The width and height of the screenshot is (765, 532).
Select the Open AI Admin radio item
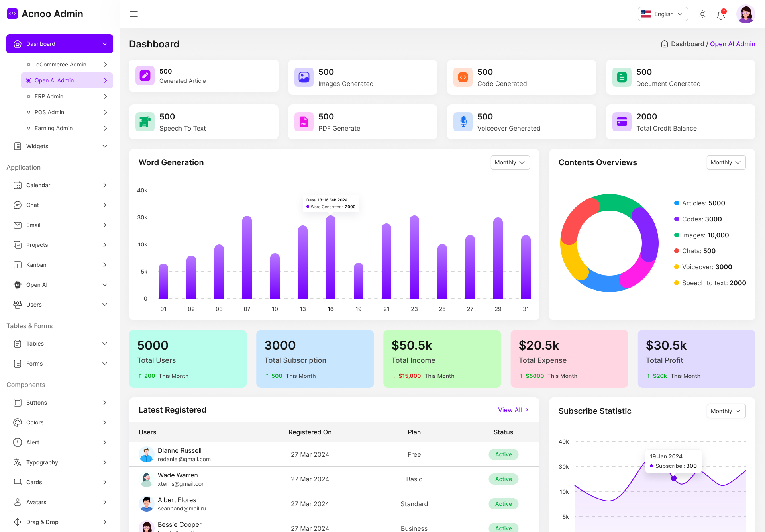click(x=55, y=80)
